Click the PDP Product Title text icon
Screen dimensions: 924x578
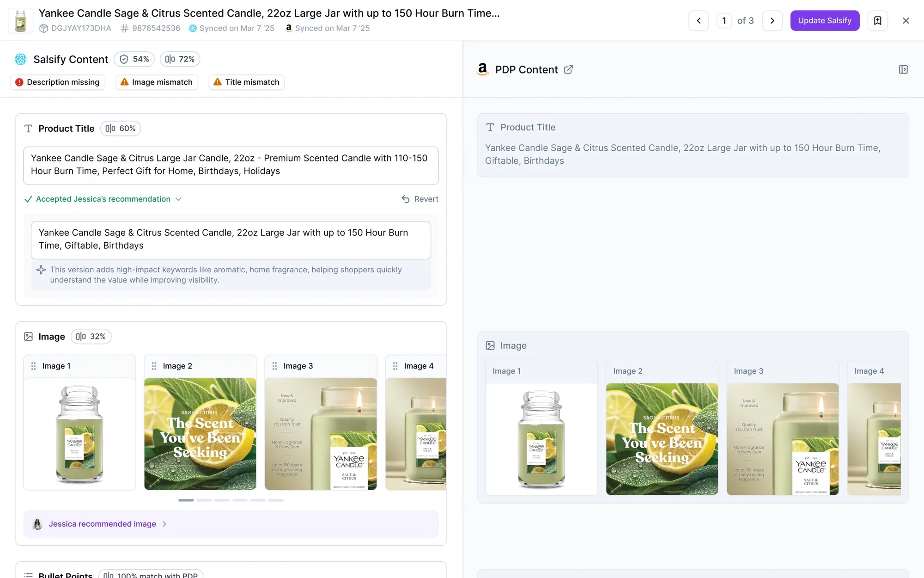point(490,127)
